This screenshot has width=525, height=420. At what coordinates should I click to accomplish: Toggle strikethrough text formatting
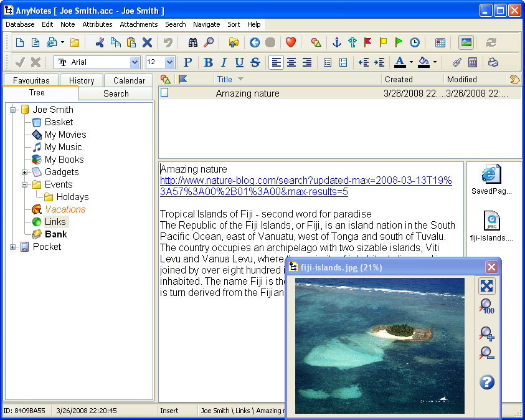click(255, 62)
